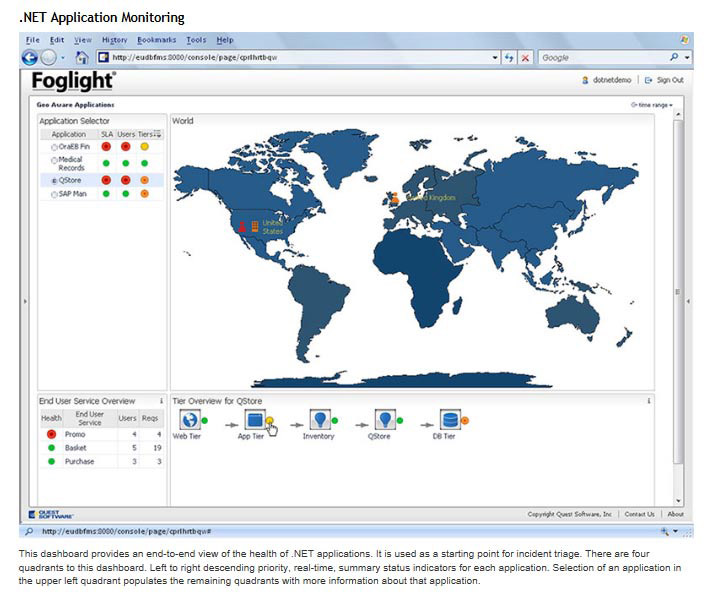The image size is (711, 593).
Task: Open the Edit menu
Action: tap(57, 40)
